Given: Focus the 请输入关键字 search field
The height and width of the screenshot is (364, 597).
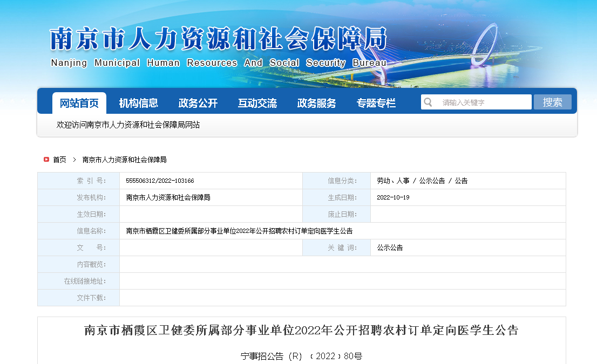Looking at the screenshot, I should 483,102.
